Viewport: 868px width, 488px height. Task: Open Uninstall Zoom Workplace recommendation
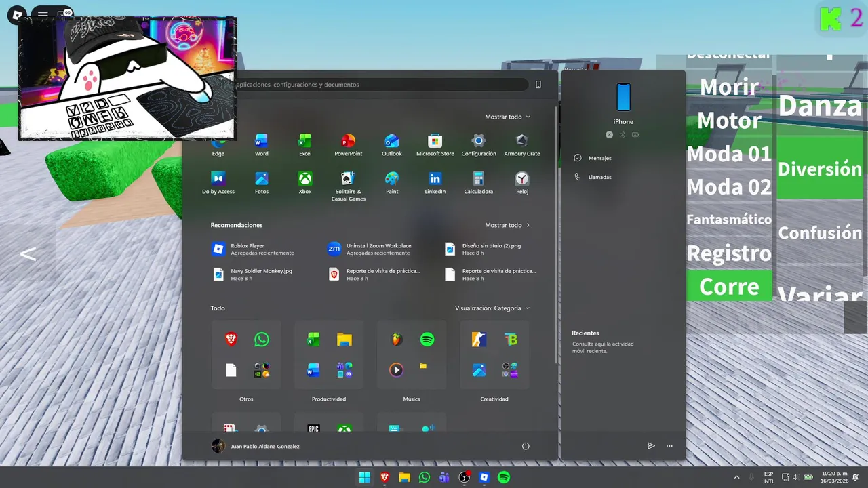(370, 249)
